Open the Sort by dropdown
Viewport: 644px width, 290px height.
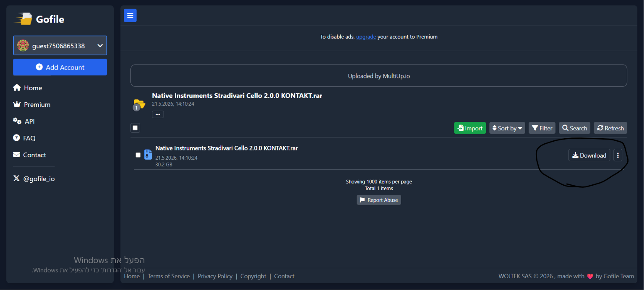tap(507, 128)
